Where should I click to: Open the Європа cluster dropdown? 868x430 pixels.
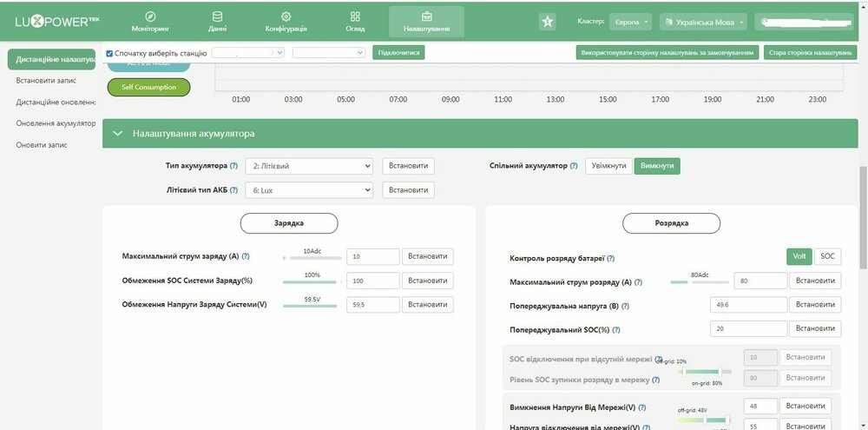630,23
